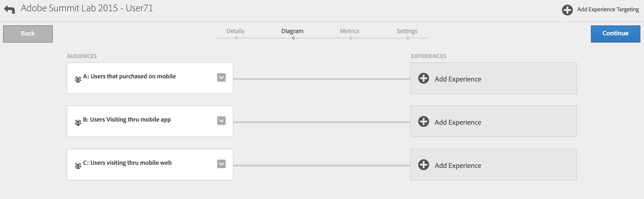Screen dimensions: 644x199
Task: Click plus icon for audience C experience
Action: [423, 165]
